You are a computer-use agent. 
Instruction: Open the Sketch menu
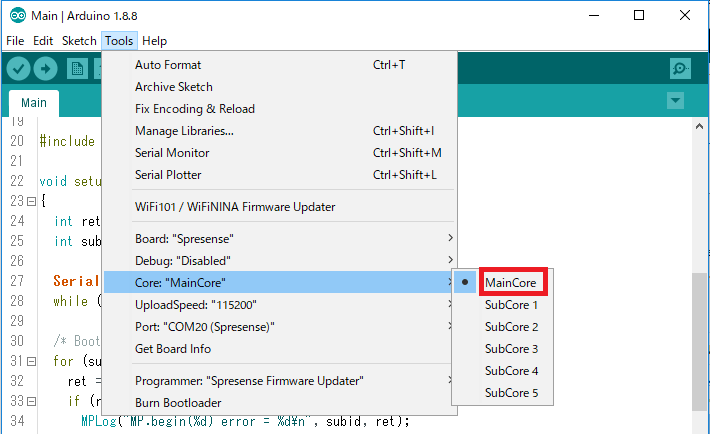(x=79, y=41)
